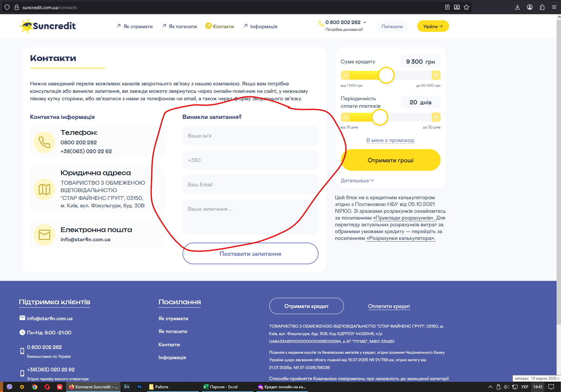Click the info@starfin.com.ua address in contact card
The height and width of the screenshot is (392, 561).
[85, 240]
